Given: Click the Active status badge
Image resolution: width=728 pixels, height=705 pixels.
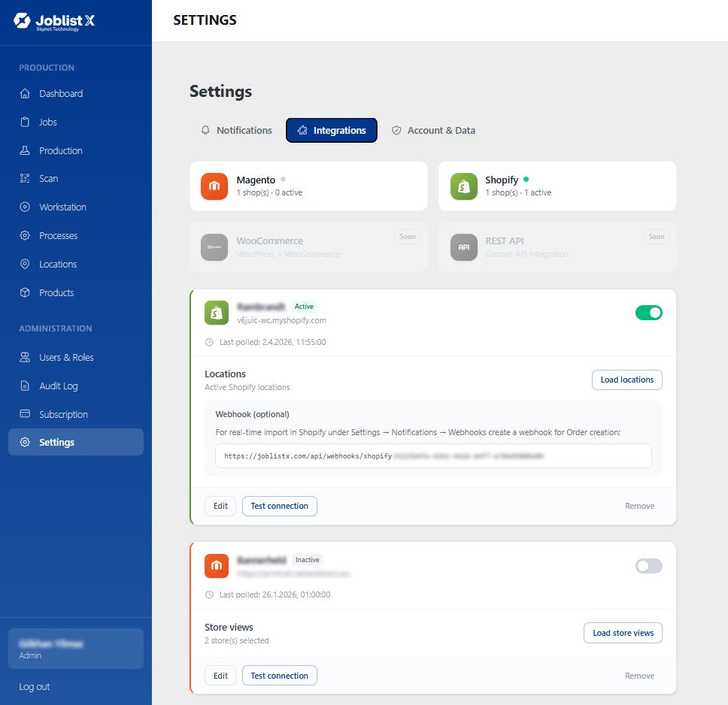Looking at the screenshot, I should 304,307.
